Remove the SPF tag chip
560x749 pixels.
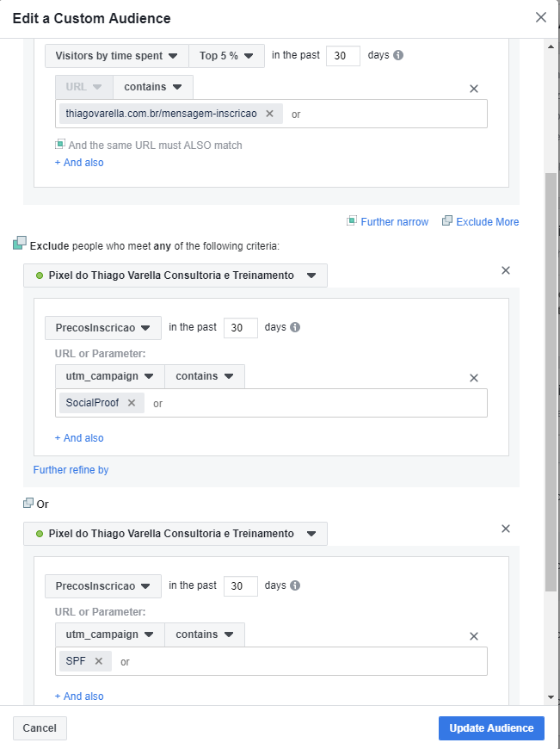(98, 661)
